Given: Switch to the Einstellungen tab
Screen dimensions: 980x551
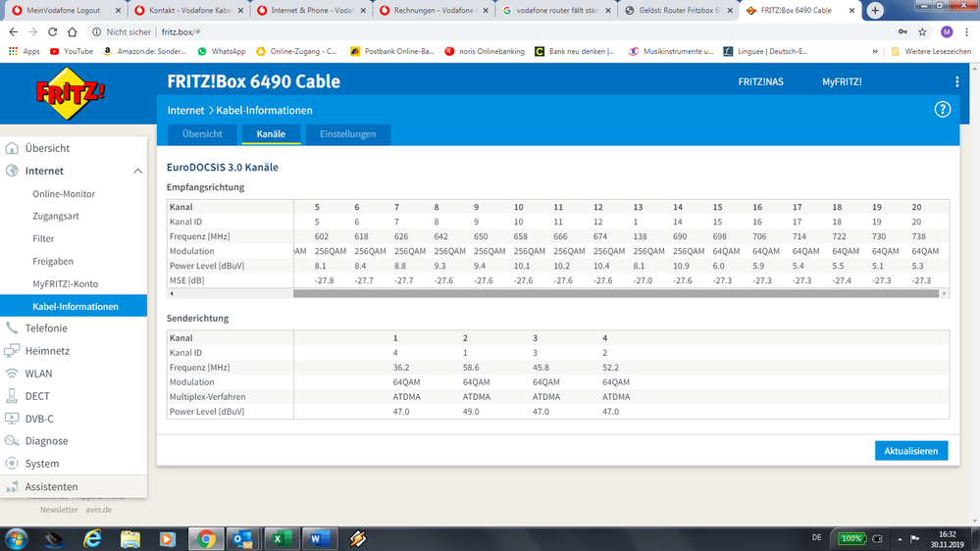Looking at the screenshot, I should [347, 134].
